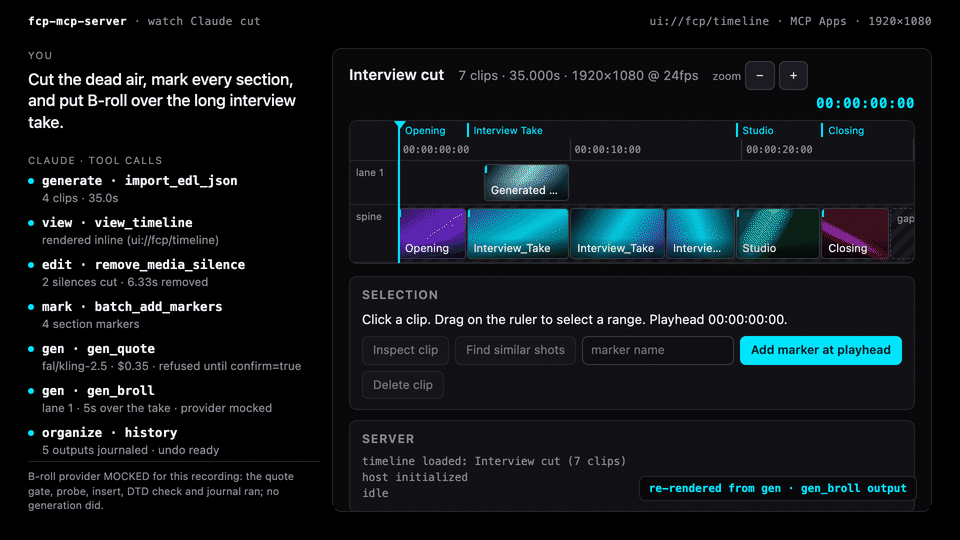Click the marker name input field

[x=658, y=350]
